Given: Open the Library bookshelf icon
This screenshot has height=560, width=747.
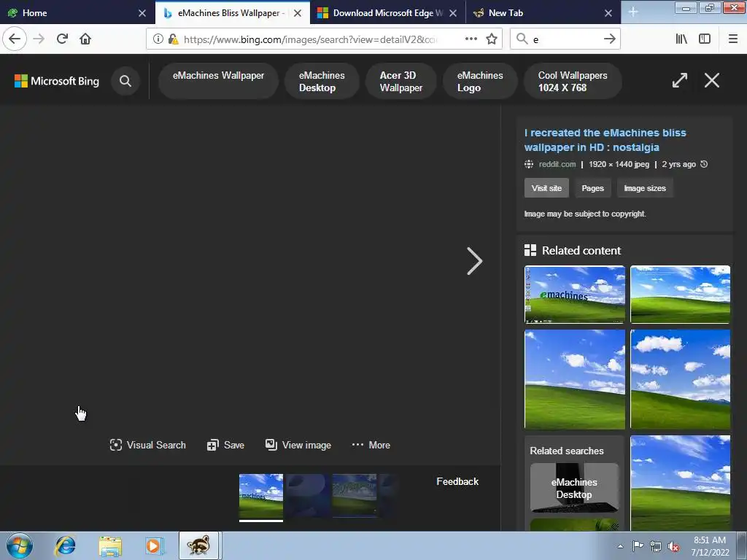Looking at the screenshot, I should (x=681, y=39).
